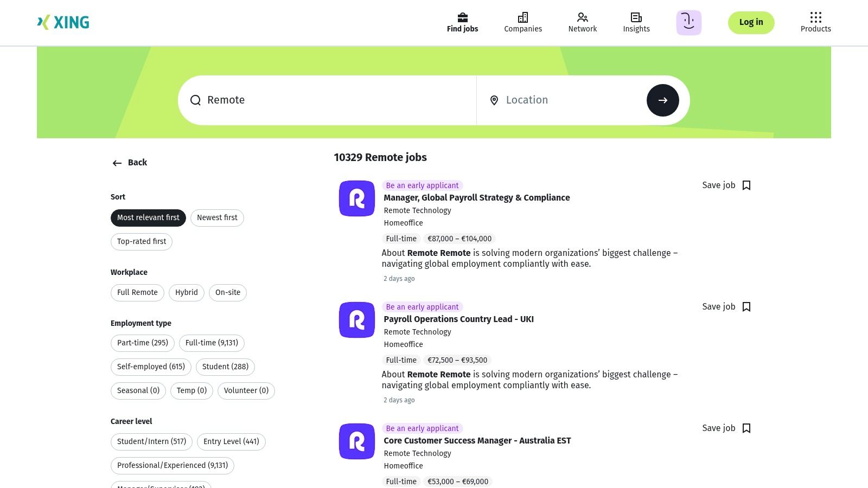Open the Products grid icon
The image size is (868, 488).
pos(815,17)
